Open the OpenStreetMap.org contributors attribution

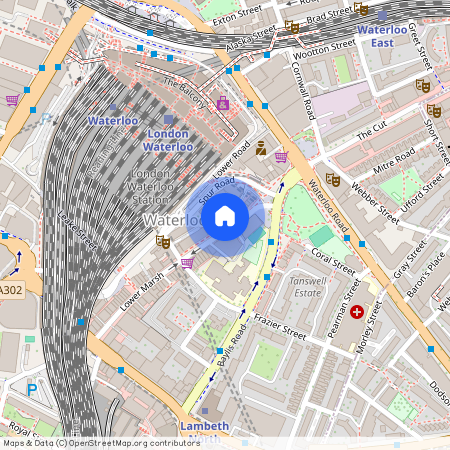click(x=135, y=443)
